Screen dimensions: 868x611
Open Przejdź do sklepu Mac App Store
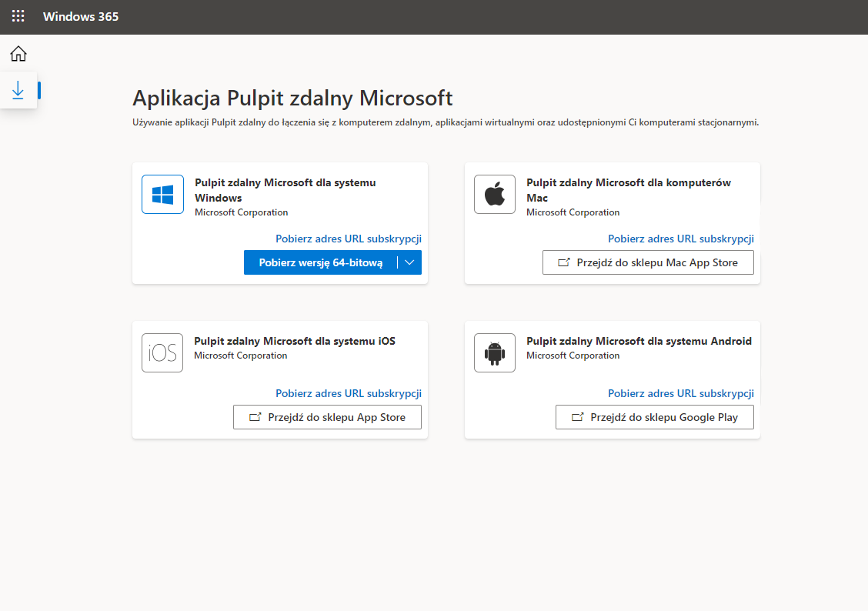(648, 262)
